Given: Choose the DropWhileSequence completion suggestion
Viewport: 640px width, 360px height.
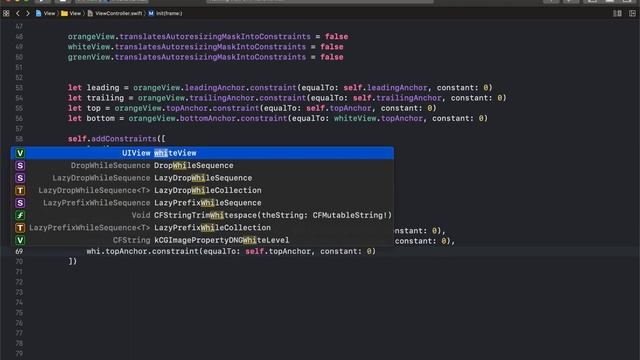Looking at the screenshot, I should [202, 165].
